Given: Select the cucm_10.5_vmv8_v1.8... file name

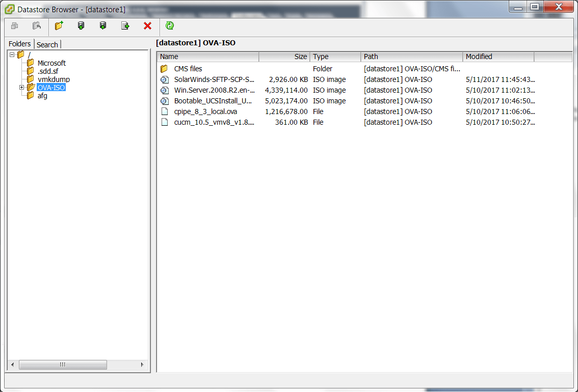Looking at the screenshot, I should (x=214, y=122).
